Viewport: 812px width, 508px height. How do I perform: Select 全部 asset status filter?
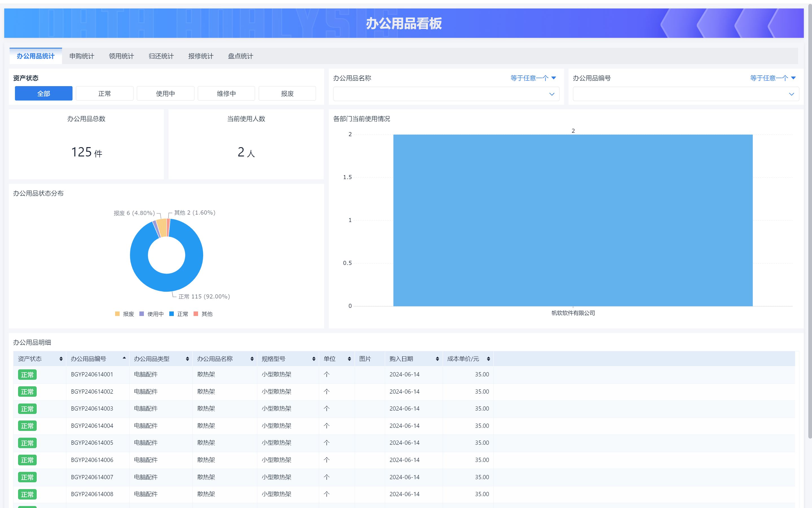coord(44,93)
